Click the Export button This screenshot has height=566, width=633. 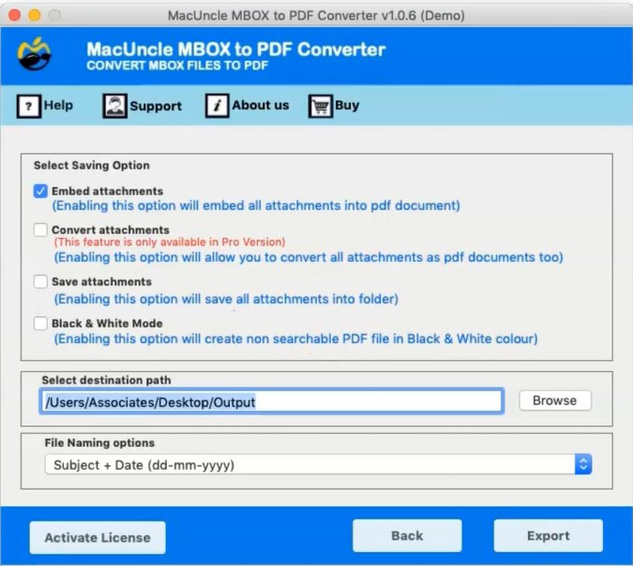(548, 536)
